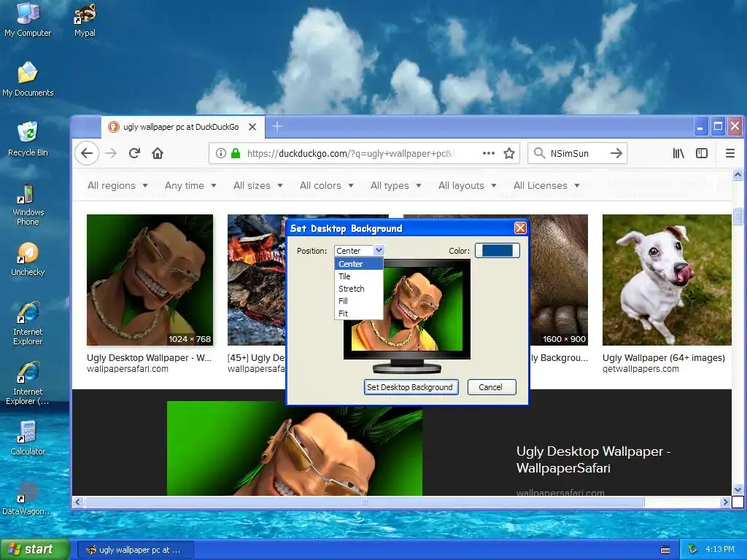Expand the Any time filter
Screen dimensions: 747x560
point(190,186)
